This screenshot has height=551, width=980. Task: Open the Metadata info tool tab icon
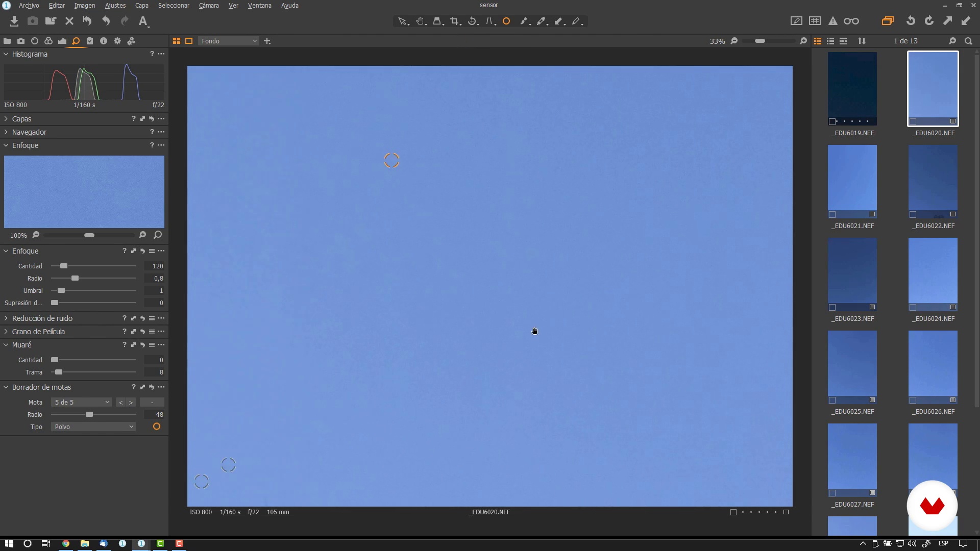[104, 41]
